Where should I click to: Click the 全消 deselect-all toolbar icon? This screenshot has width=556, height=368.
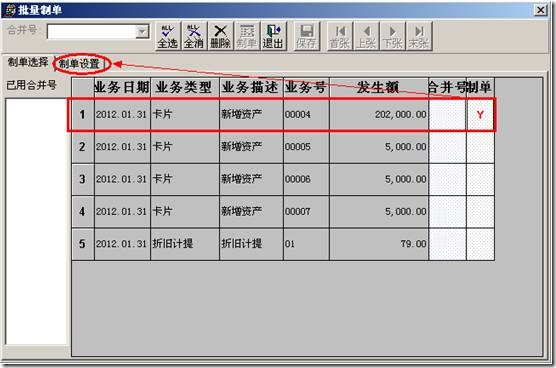click(x=194, y=36)
